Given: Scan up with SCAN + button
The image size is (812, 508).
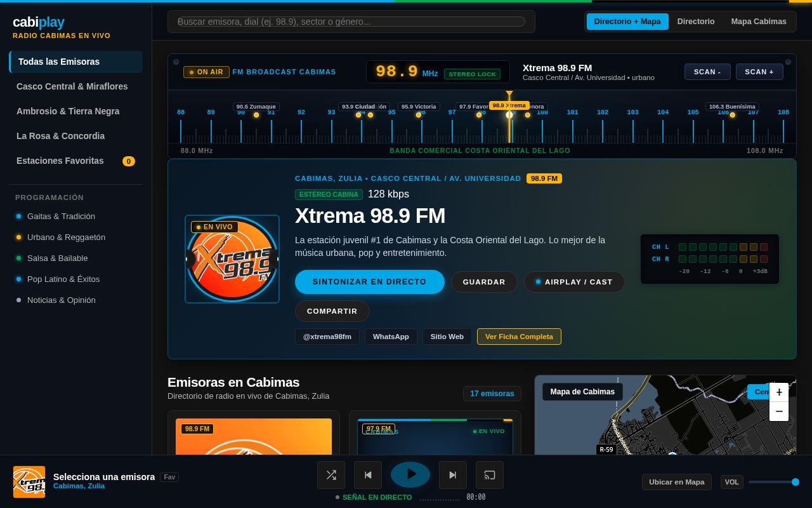Looking at the screenshot, I should click(x=759, y=72).
